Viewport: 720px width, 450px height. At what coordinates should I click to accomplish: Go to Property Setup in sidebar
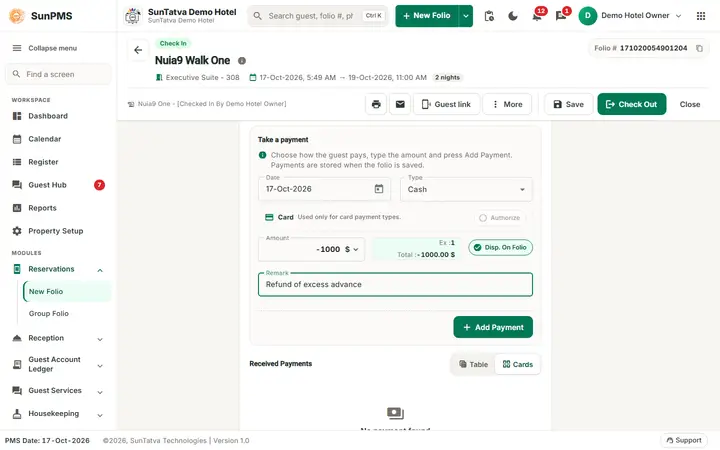(x=56, y=231)
